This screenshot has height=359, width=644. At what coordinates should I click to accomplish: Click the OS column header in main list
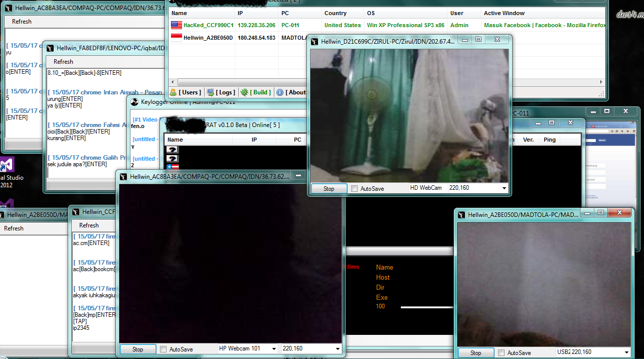click(405, 13)
